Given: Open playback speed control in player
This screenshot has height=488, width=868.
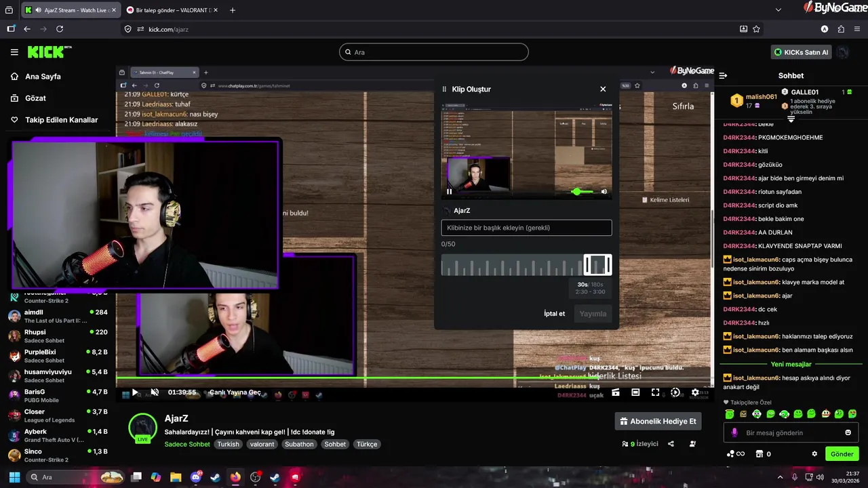Looking at the screenshot, I should (x=675, y=392).
